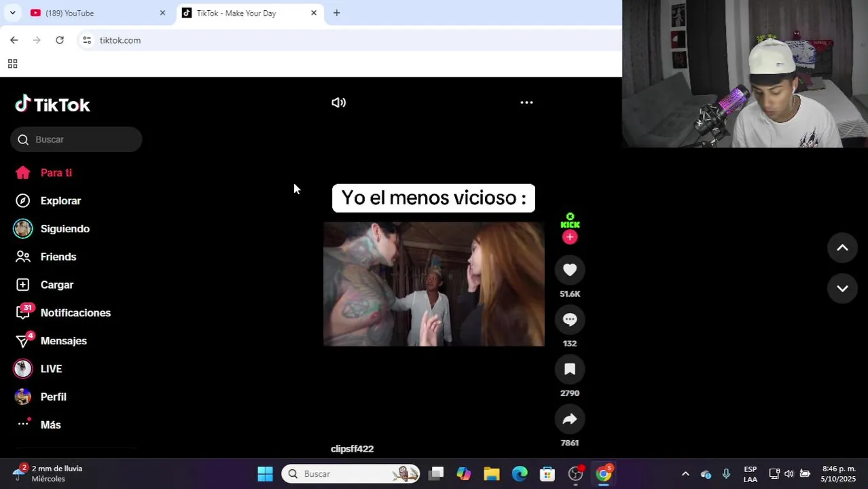Open a new browser tab
The width and height of the screenshot is (868, 489).
(336, 13)
